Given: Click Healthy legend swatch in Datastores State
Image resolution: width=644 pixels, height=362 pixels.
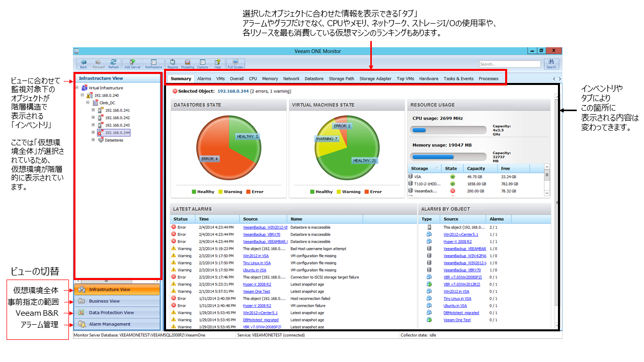Looking at the screenshot, I should click(194, 192).
